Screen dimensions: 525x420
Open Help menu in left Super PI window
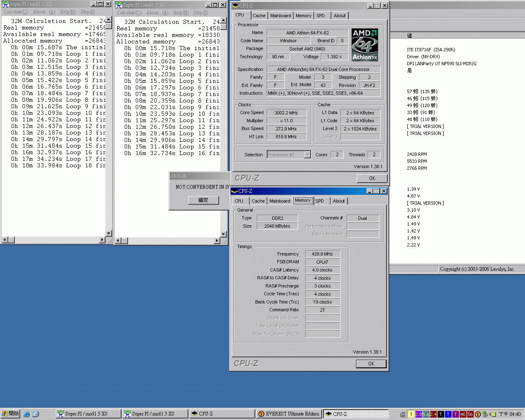(x=68, y=12)
